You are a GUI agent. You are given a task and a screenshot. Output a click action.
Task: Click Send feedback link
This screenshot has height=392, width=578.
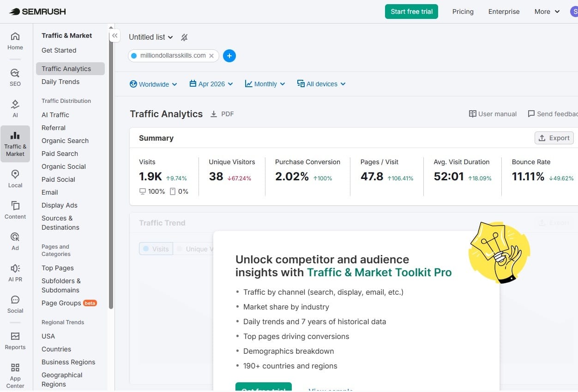pos(553,114)
